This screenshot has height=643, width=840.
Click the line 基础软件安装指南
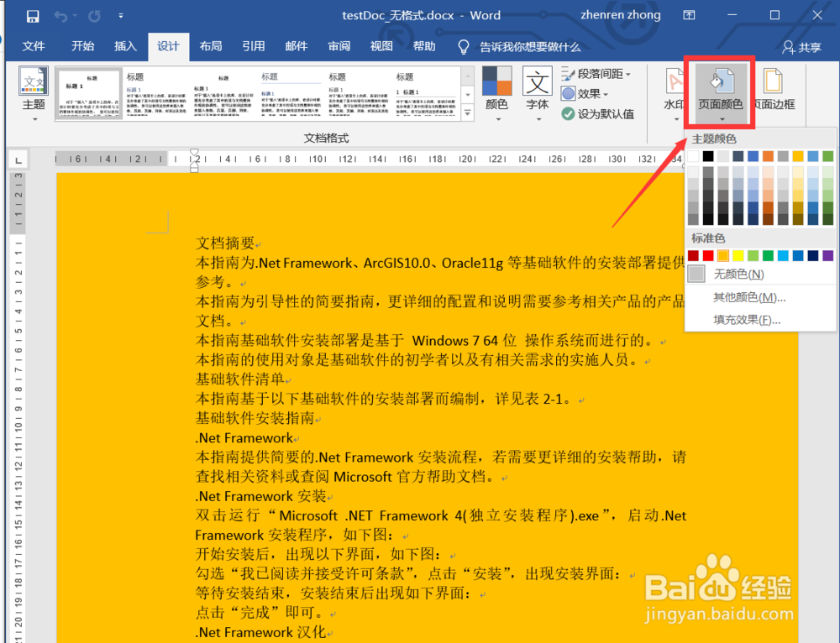click(255, 418)
